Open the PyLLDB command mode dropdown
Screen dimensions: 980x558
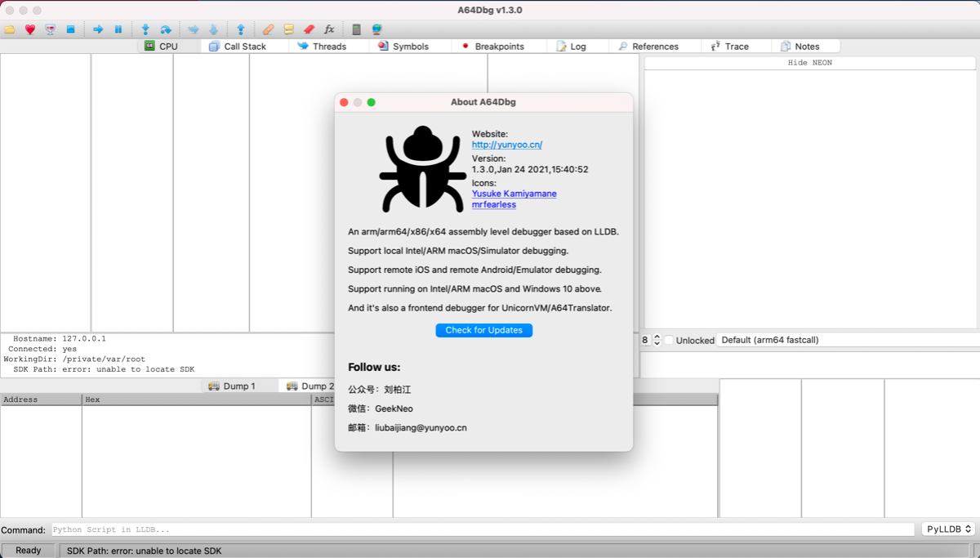coord(949,529)
